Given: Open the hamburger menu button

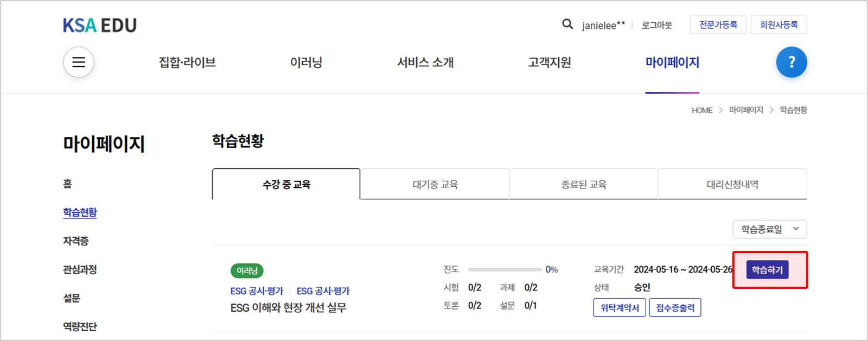Looking at the screenshot, I should click(79, 62).
